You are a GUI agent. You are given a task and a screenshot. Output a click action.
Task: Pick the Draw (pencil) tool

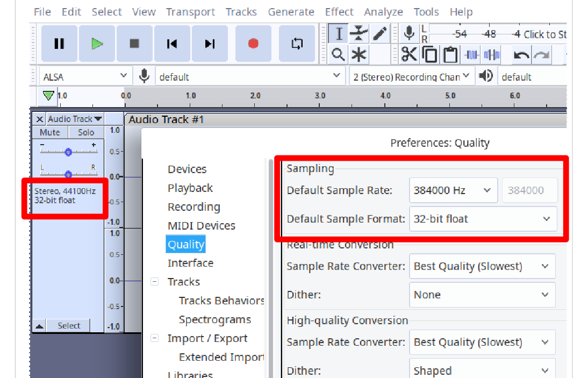click(380, 34)
